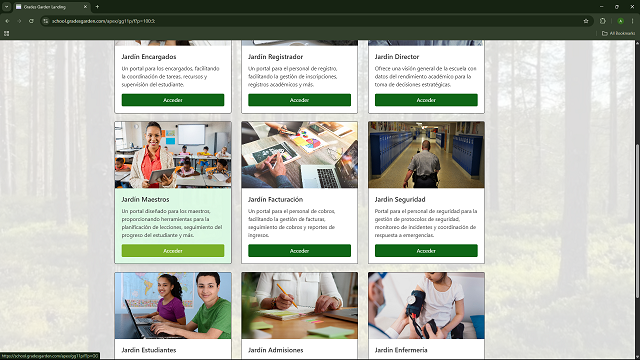Click the browser back arrow
The height and width of the screenshot is (360, 640).
tap(7, 21)
